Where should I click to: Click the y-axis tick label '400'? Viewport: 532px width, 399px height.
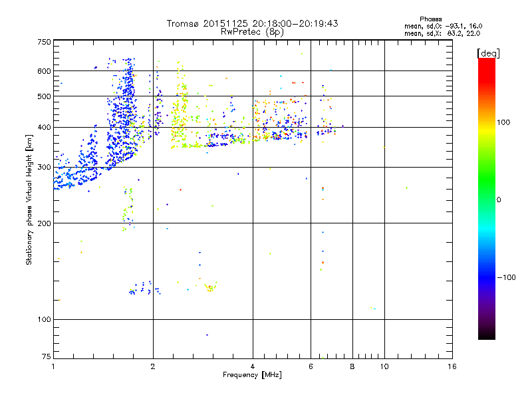pyautogui.click(x=44, y=127)
